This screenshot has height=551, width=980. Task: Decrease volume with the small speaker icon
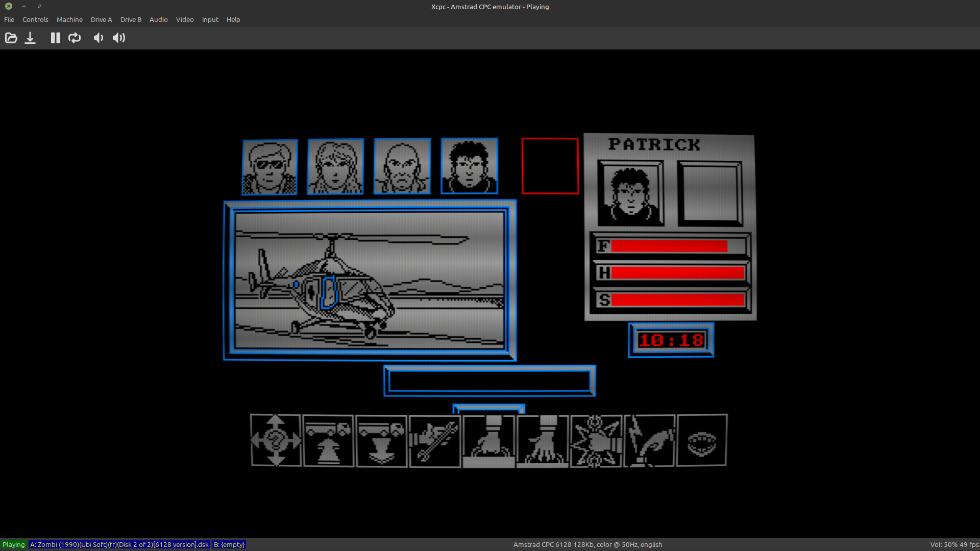coord(98,38)
